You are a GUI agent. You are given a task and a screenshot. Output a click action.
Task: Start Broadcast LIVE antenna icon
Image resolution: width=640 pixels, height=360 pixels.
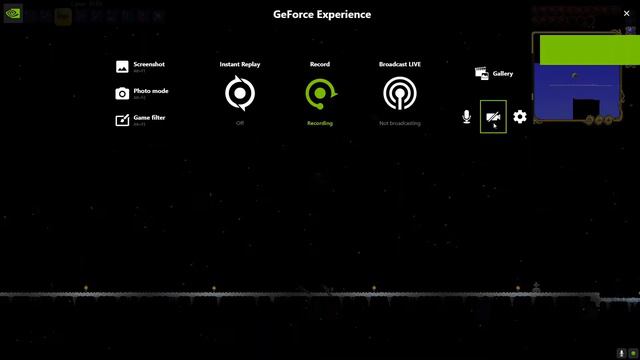[x=400, y=93]
